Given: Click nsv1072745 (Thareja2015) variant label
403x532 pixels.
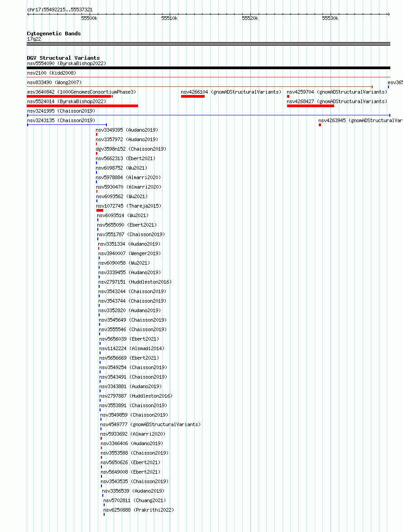Looking at the screenshot, I should tap(129, 206).
